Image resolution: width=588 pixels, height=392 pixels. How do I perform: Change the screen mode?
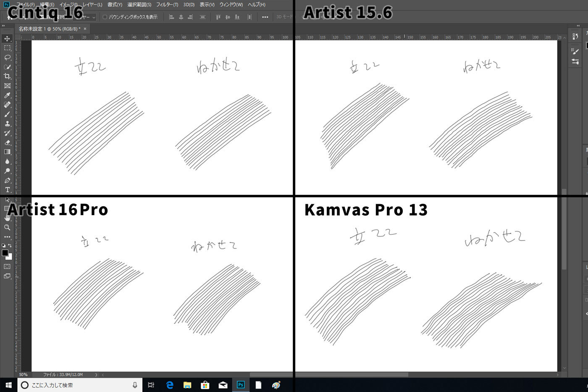tap(7, 276)
